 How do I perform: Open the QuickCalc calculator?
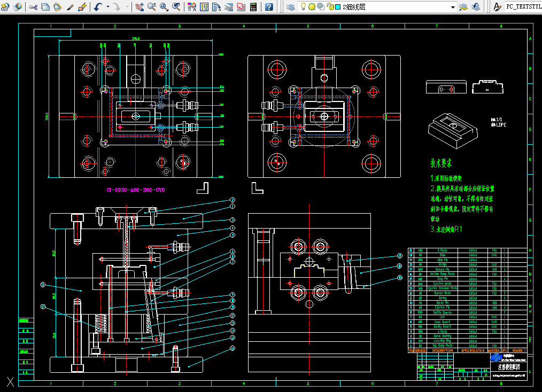(253, 6)
